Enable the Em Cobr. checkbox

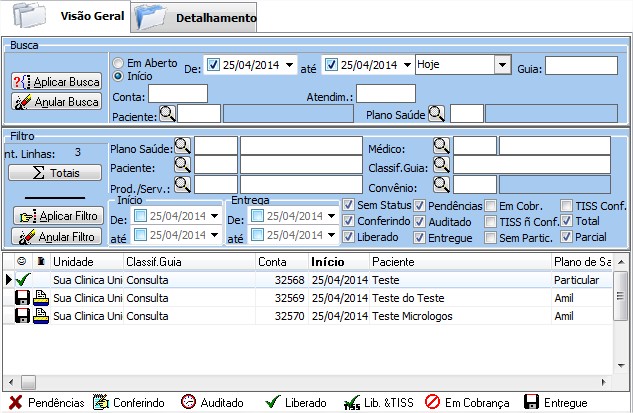490,205
